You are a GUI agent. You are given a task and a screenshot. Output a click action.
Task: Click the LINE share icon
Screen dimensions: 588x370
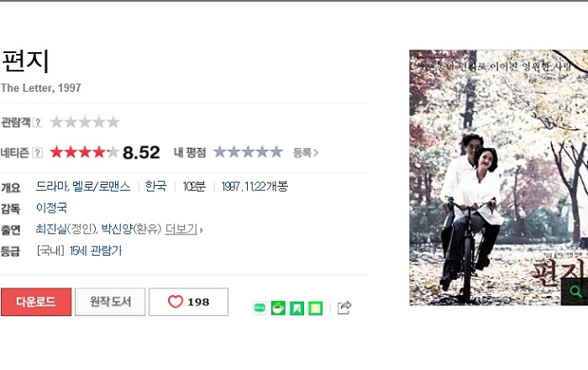coord(260,308)
